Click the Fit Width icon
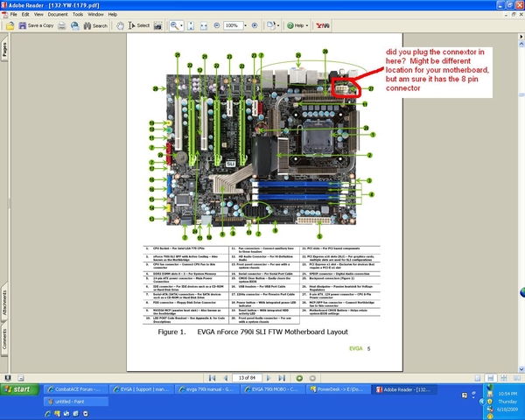 pyautogui.click(x=204, y=25)
